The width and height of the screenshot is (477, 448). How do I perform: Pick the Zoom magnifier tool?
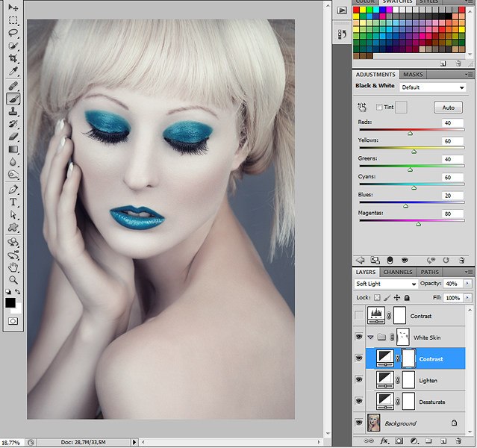point(13,279)
